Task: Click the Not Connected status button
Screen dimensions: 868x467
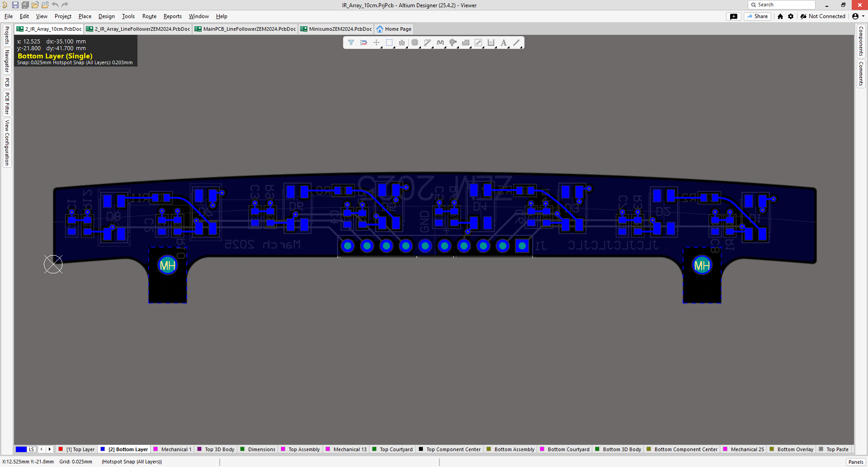Action: pyautogui.click(x=823, y=16)
